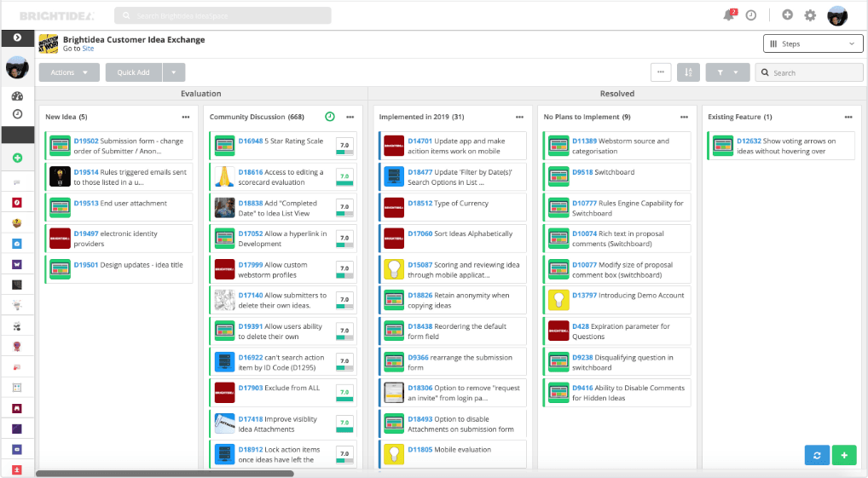868x478 pixels.
Task: Click the red icon at bottom of sidebar
Action: tap(17, 469)
